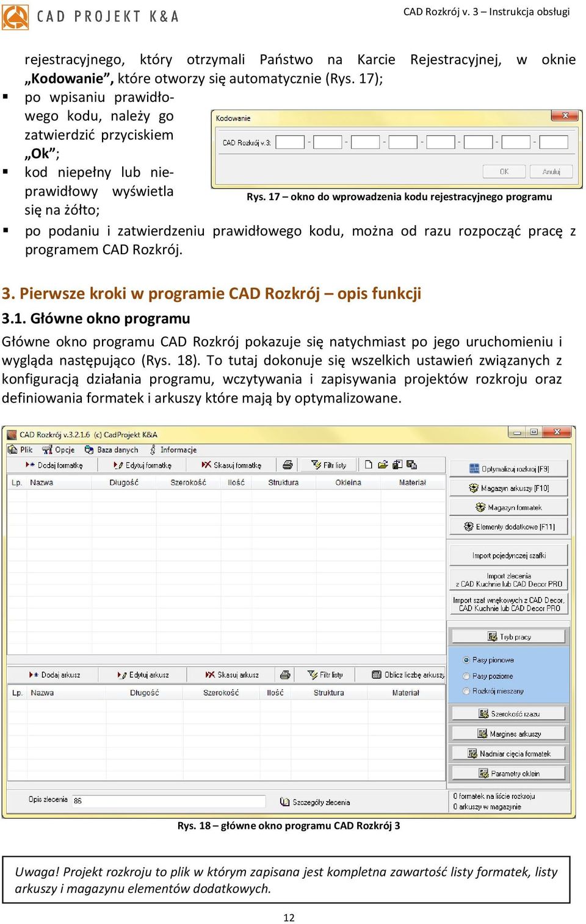
Task: Open Elementy dodatkowe [F11]
Action: tap(509, 526)
